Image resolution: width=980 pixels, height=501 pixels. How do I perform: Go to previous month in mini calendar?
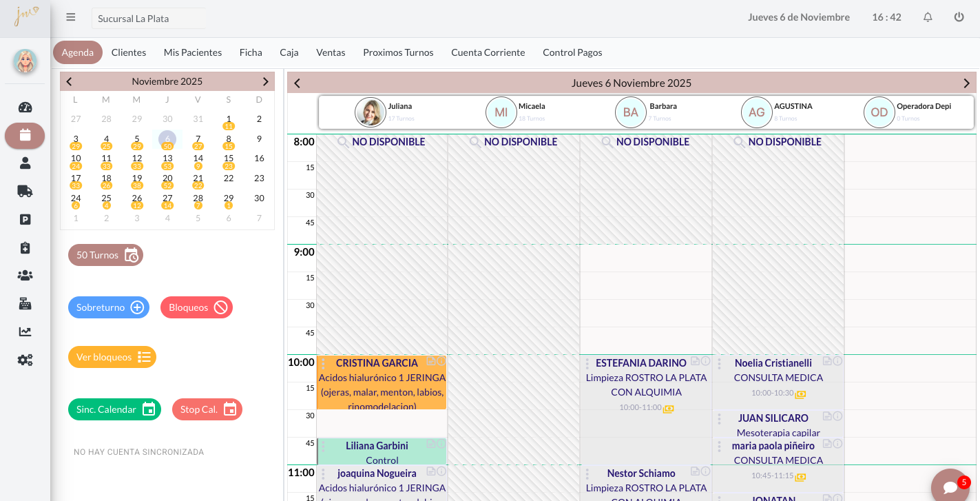pos(69,81)
